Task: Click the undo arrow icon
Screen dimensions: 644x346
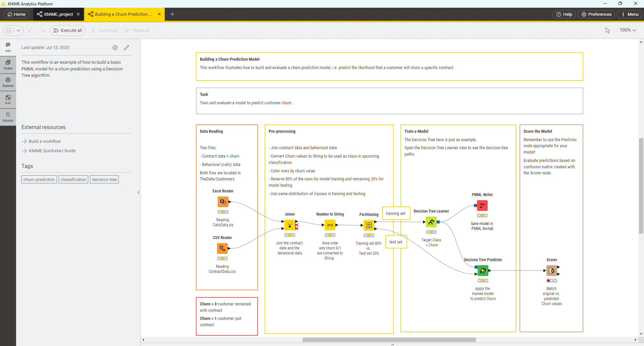Action: [31, 31]
